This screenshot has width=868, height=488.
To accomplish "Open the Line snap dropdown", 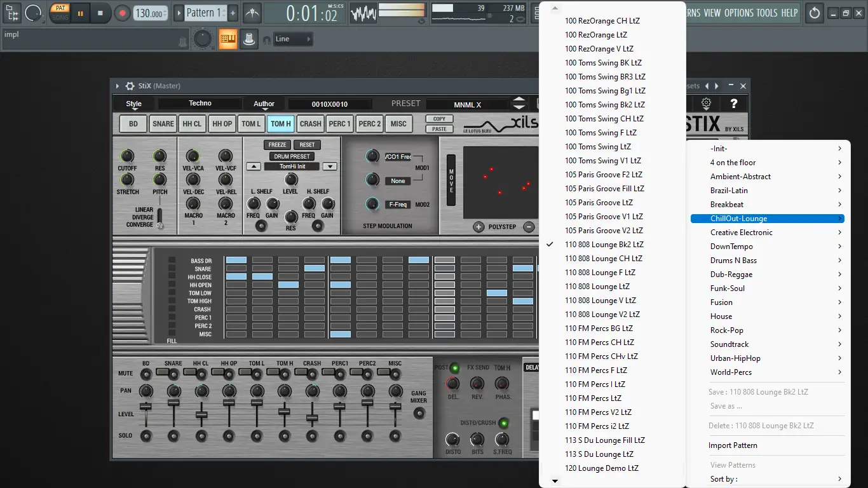I will tap(294, 39).
